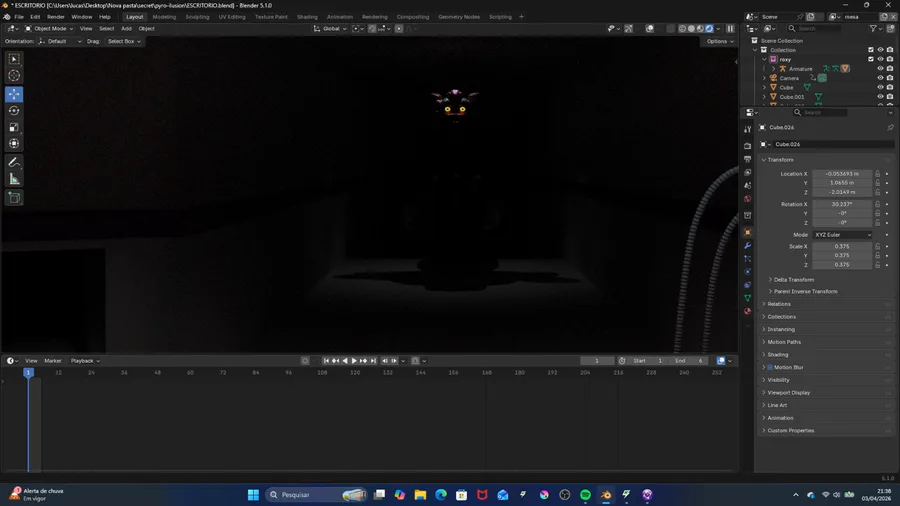Open the Object Data mesh tab
The height and width of the screenshot is (506, 900).
click(x=747, y=298)
